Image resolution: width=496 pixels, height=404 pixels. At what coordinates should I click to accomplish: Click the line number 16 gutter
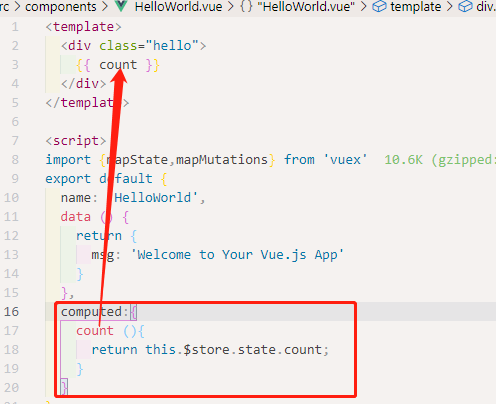tap(11, 312)
